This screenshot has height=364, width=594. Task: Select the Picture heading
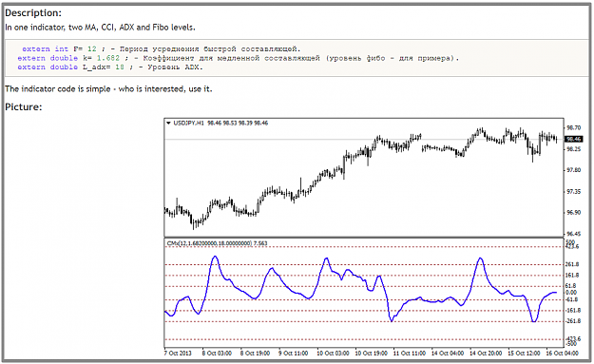coord(24,107)
